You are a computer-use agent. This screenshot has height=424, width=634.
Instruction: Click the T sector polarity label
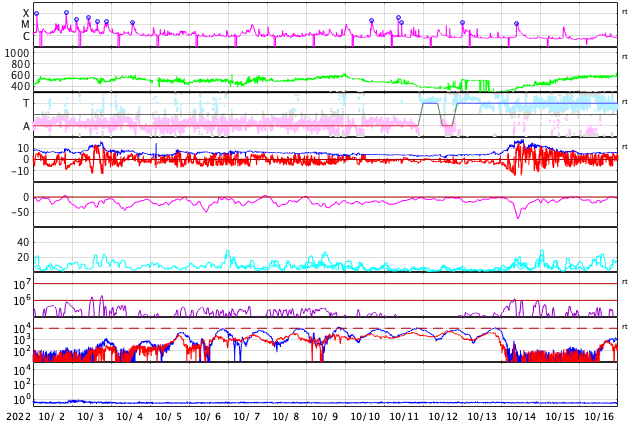point(26,103)
